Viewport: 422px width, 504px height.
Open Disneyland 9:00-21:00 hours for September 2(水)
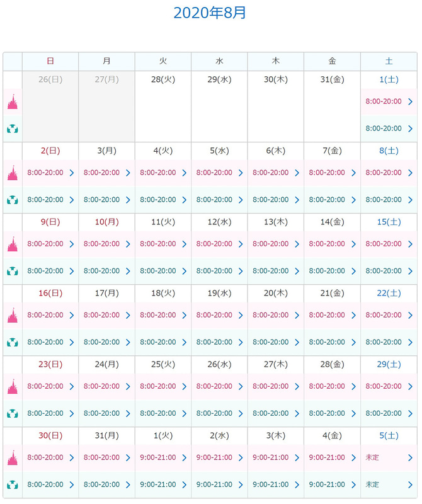click(214, 457)
